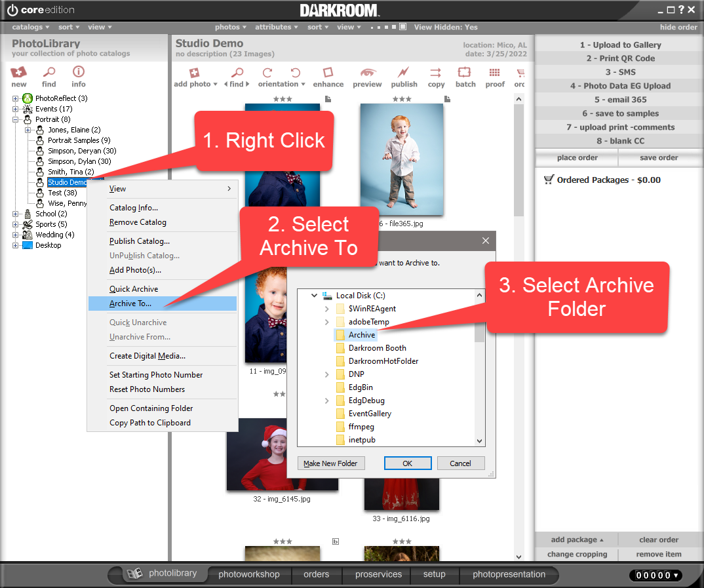Expand the $WinREAgent folder
This screenshot has width=704, height=588.
click(327, 309)
